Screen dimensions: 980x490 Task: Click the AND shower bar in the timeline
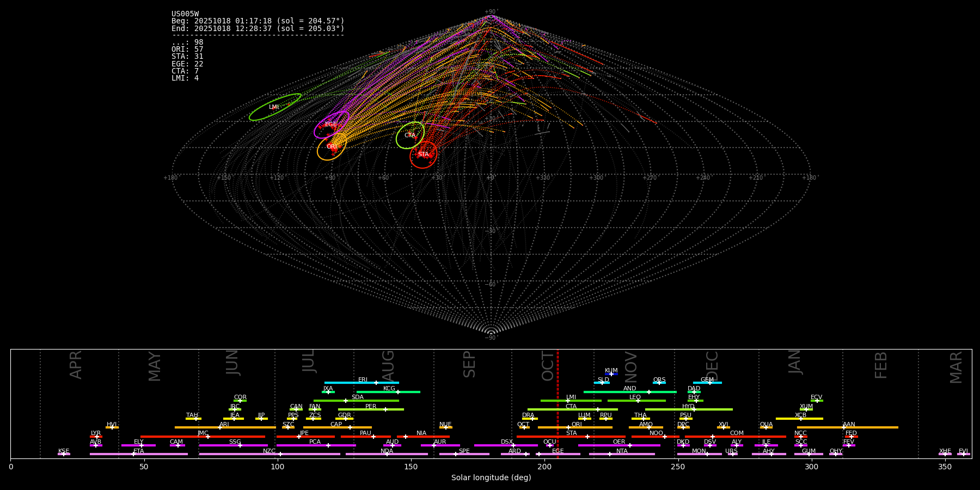(x=630, y=392)
